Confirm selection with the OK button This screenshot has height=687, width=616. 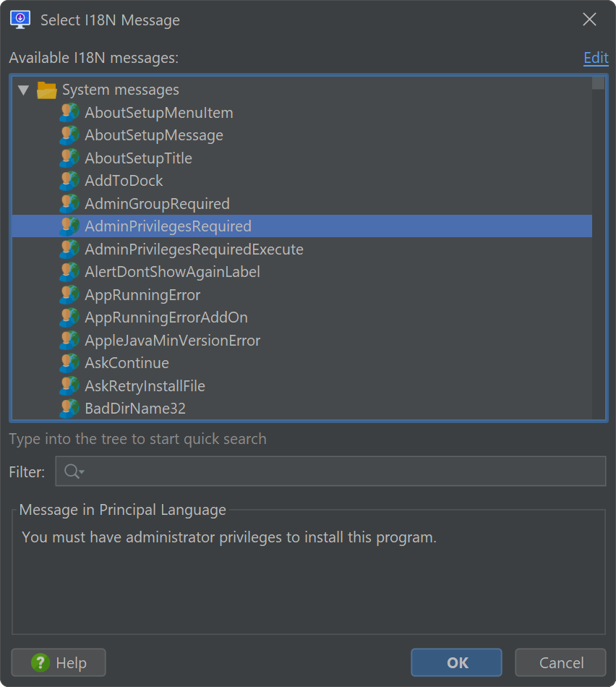click(456, 662)
